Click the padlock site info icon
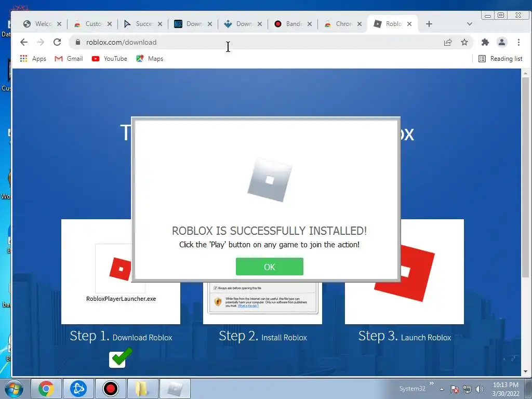 click(78, 42)
